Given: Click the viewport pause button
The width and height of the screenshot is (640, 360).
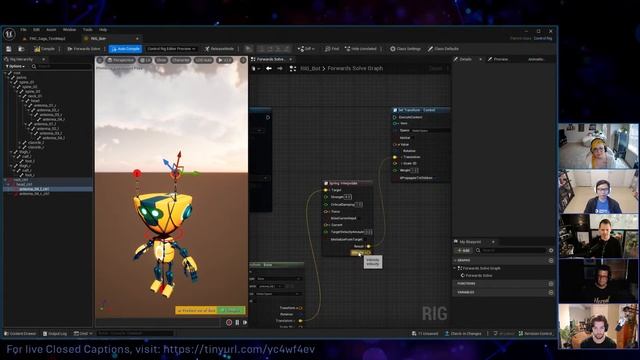Looking at the screenshot, I should tap(237, 322).
